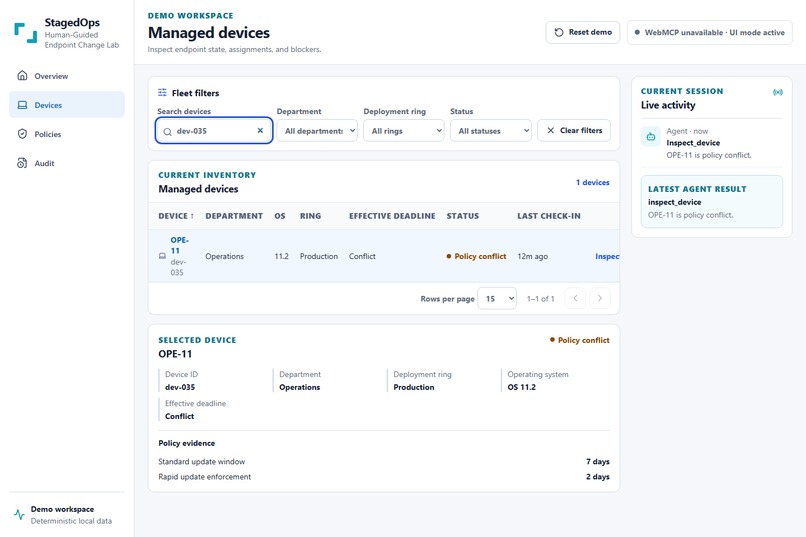Click the Operations department cell in table
The image size is (806, 537).
click(225, 256)
